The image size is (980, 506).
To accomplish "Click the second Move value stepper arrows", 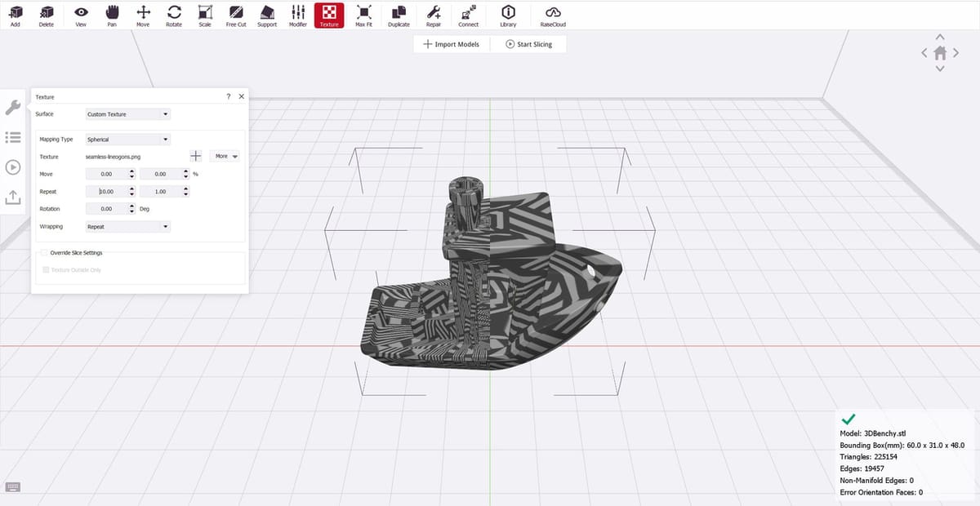I will tap(186, 174).
